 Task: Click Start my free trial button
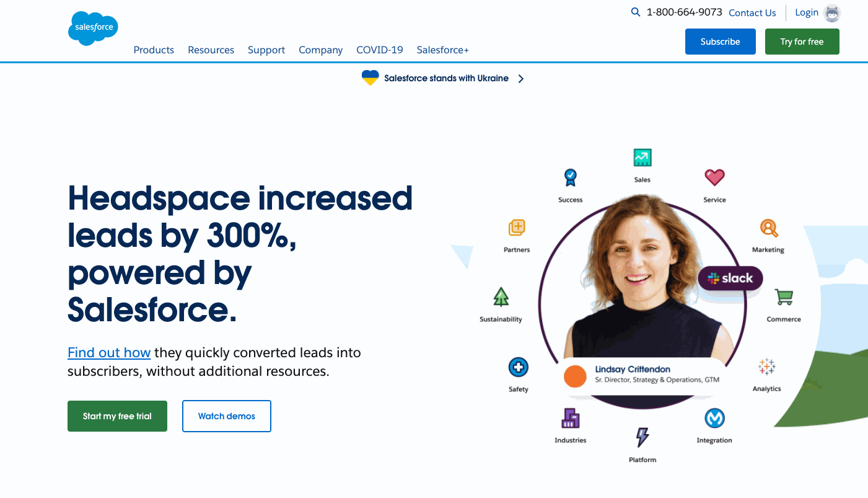pyautogui.click(x=117, y=416)
